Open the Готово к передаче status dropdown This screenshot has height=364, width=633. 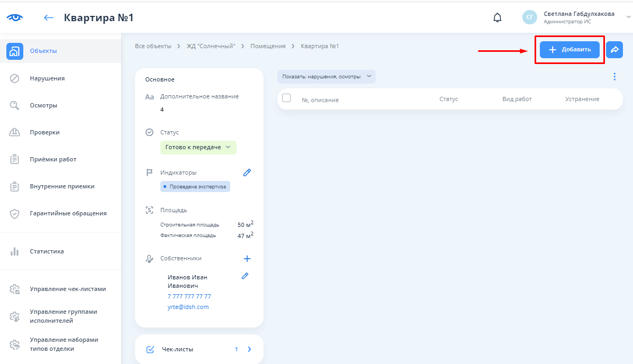(198, 147)
